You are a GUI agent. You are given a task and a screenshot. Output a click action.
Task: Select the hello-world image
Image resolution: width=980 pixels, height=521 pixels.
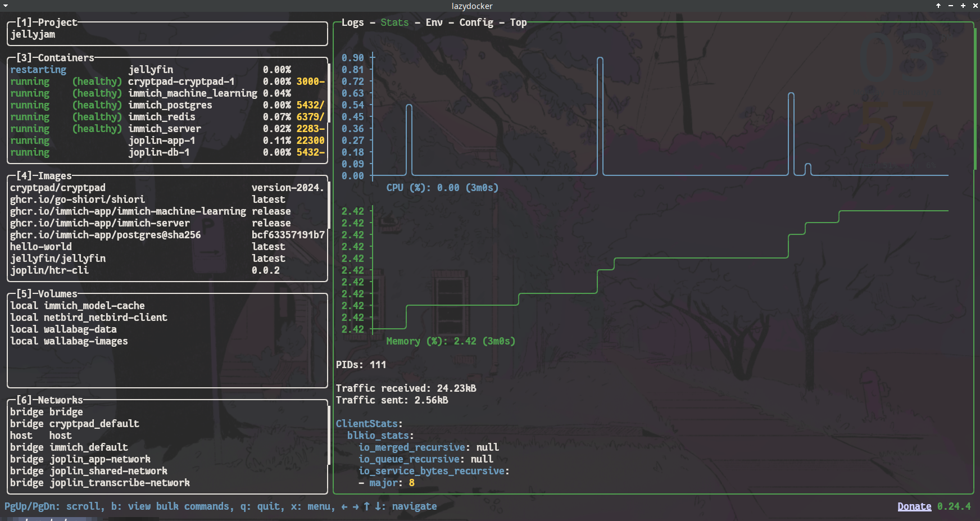click(x=167, y=247)
